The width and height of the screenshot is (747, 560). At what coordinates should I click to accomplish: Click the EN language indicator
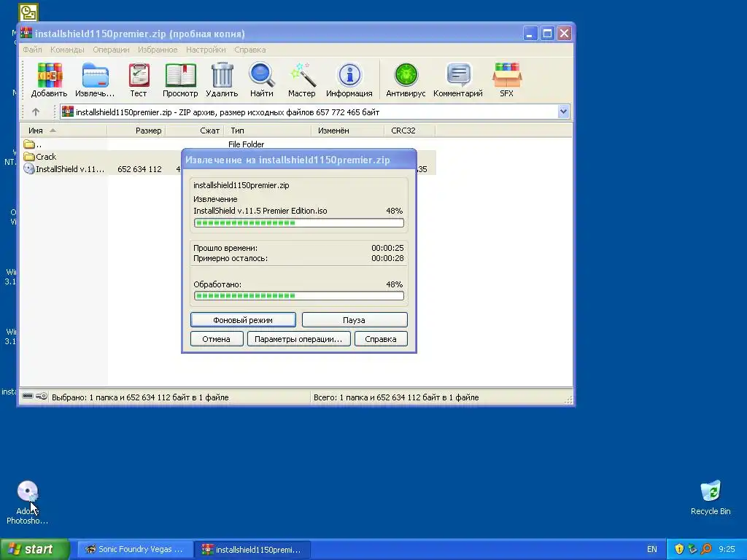[651, 549]
